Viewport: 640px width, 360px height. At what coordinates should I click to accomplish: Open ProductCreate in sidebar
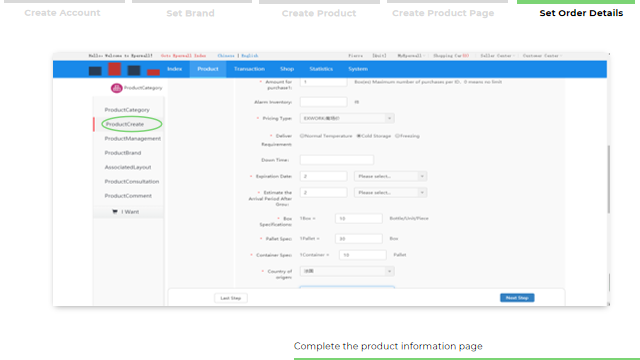[125, 124]
